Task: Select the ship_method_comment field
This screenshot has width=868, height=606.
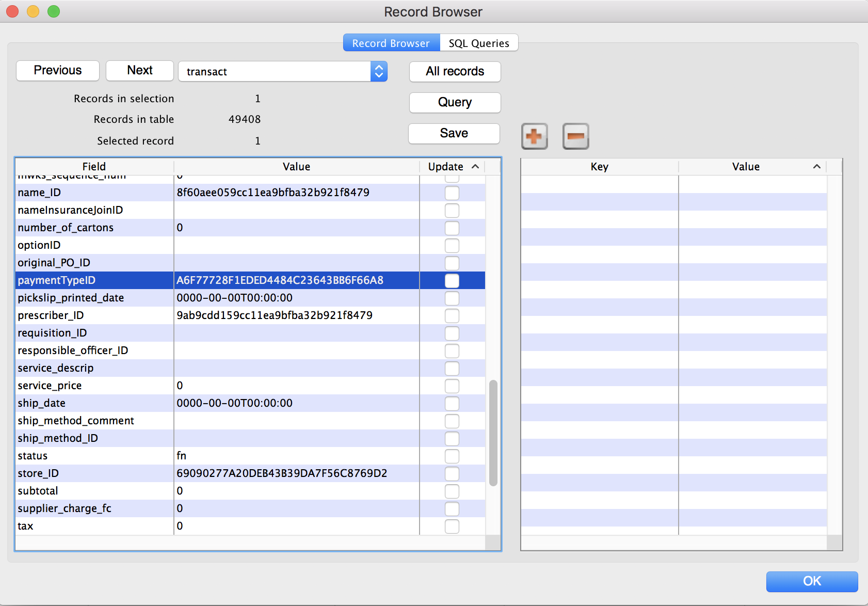Action: [x=76, y=421]
